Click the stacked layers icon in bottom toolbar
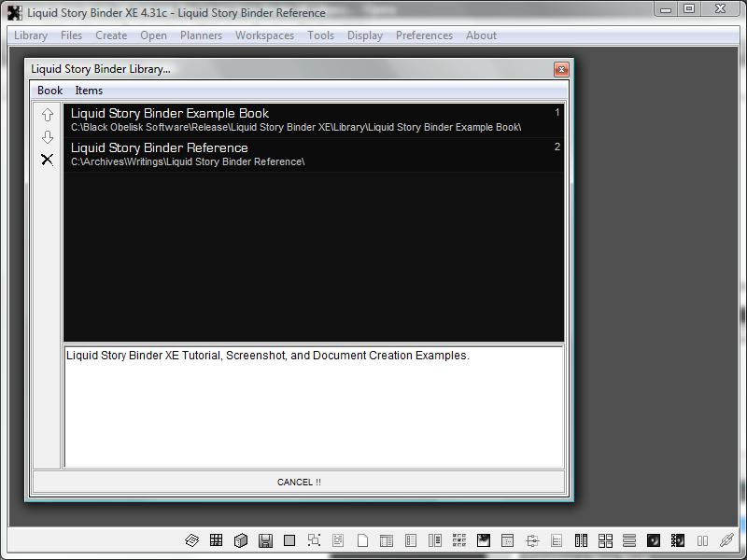 (x=191, y=540)
